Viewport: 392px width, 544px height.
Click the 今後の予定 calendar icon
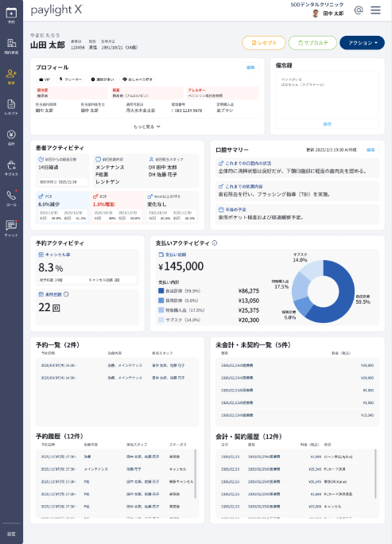[x=221, y=209]
